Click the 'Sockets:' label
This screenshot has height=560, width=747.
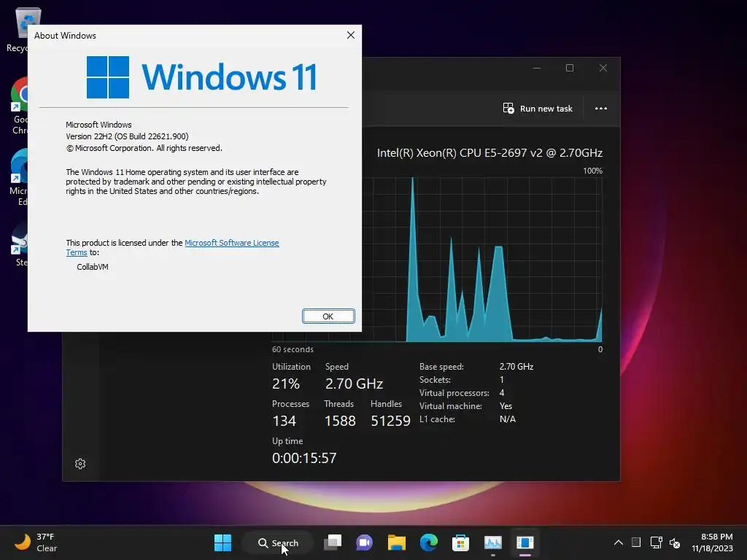tap(435, 379)
